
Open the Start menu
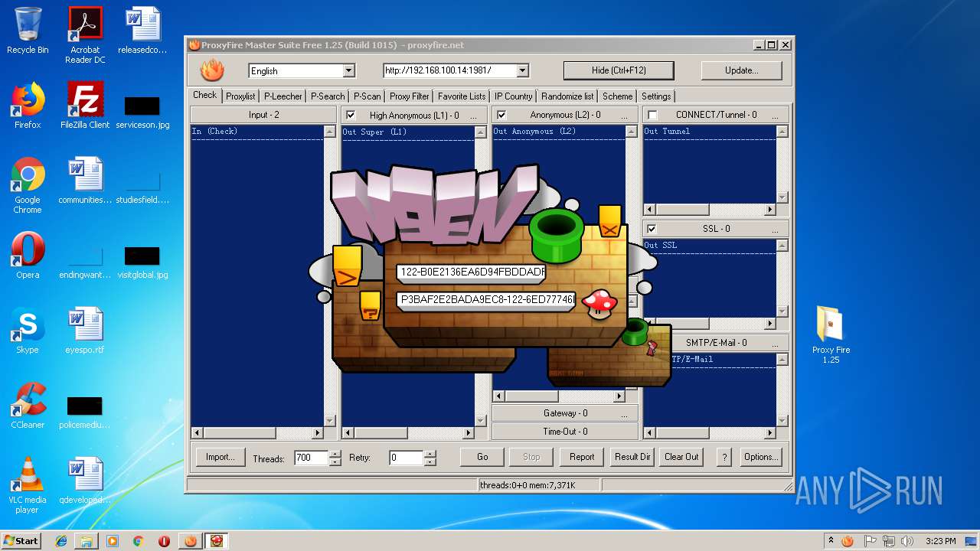[21, 541]
